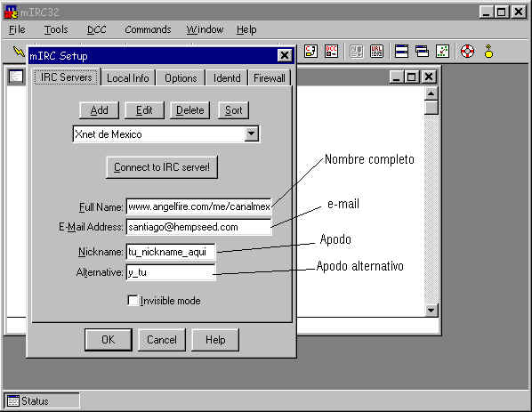This screenshot has width=532, height=412.
Task: Click the status window scroll up arrow
Action: [x=431, y=93]
